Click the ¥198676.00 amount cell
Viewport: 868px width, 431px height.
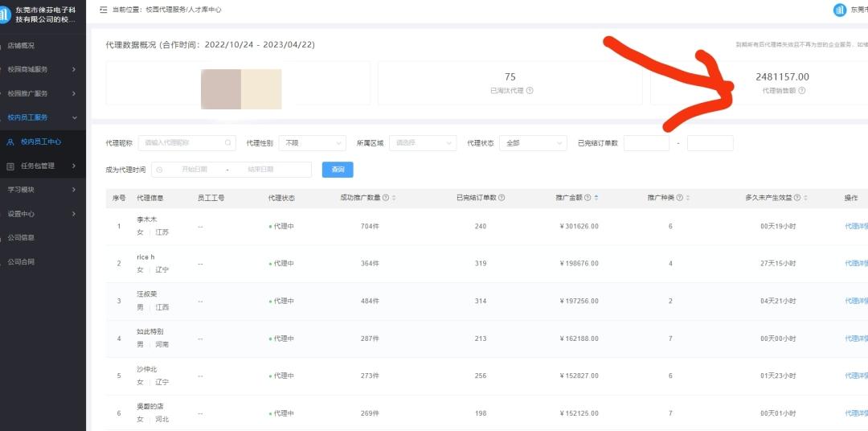[579, 264]
